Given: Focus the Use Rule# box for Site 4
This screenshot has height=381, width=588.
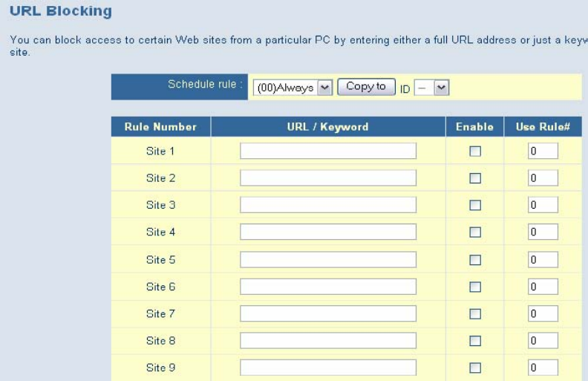Looking at the screenshot, I should 542,232.
